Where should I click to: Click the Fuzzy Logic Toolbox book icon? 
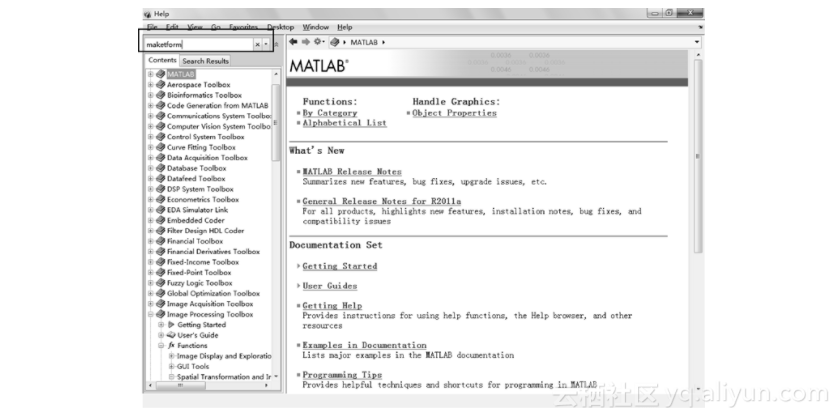pos(161,283)
